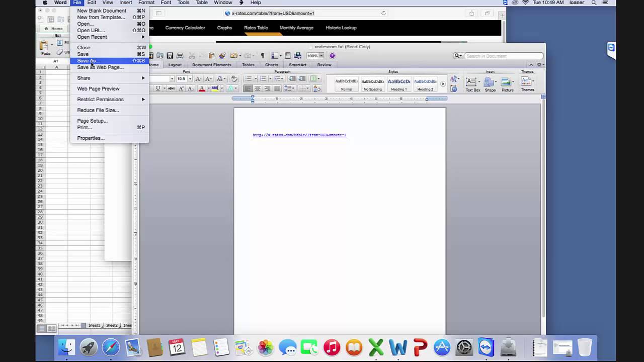This screenshot has height=362, width=644.
Task: Choose New Blank Document menu item
Action: [109, 11]
